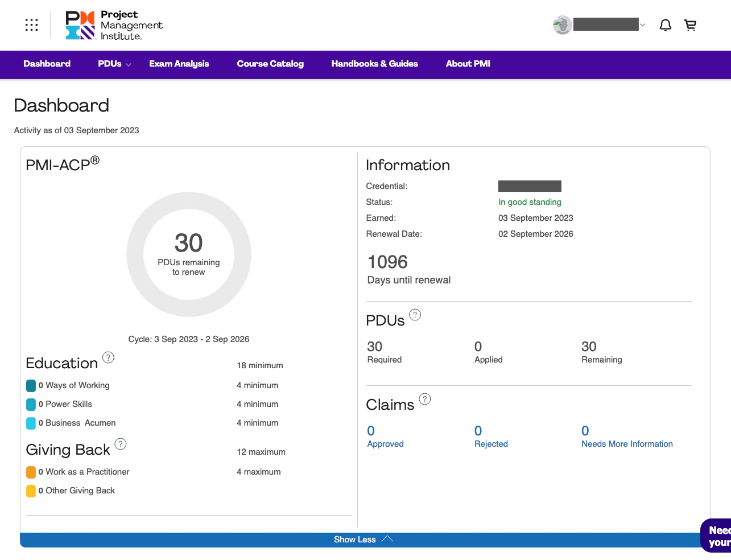View Approved claims count link
This screenshot has height=560, width=731.
click(x=371, y=431)
